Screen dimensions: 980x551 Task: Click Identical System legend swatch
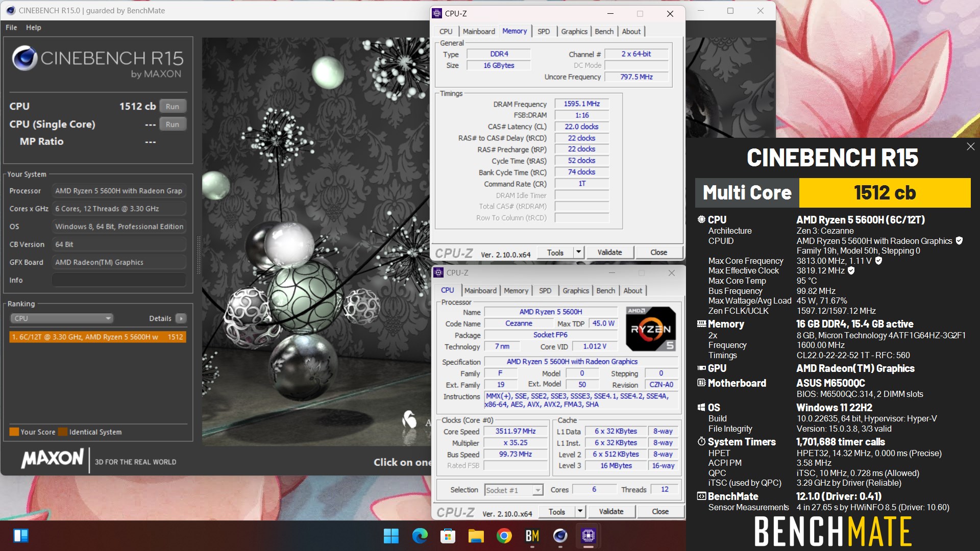pos(63,432)
